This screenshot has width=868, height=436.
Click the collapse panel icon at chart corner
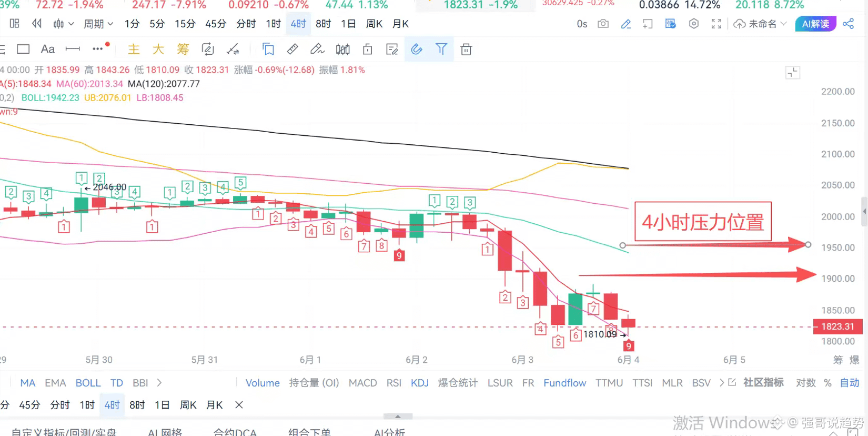(793, 73)
